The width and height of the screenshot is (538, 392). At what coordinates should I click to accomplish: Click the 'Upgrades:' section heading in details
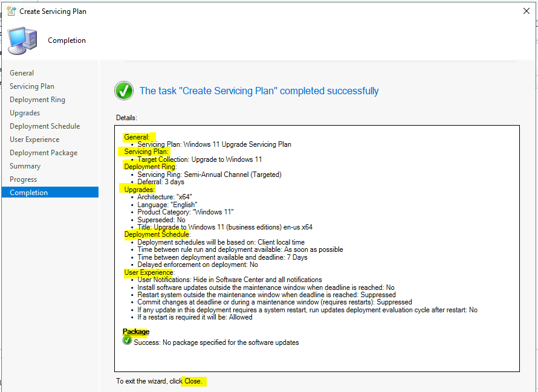click(140, 190)
